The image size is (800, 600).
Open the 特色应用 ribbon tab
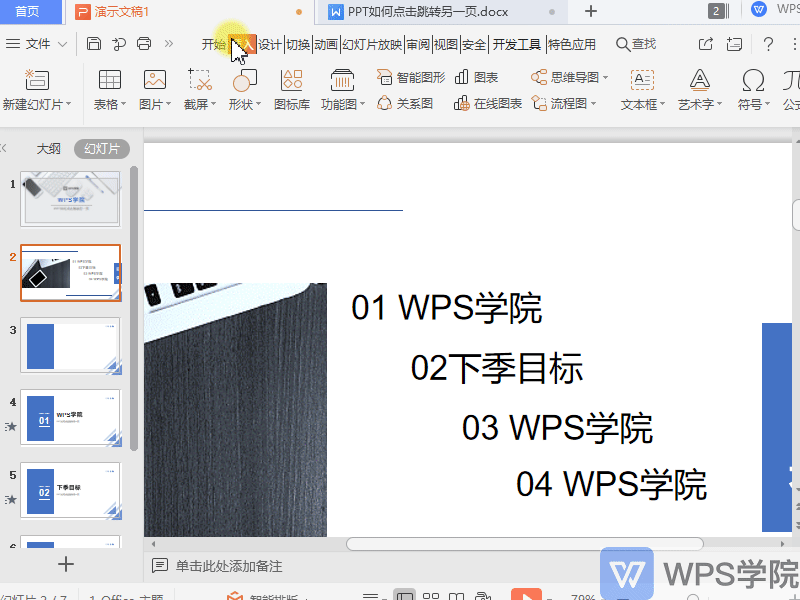tap(571, 44)
